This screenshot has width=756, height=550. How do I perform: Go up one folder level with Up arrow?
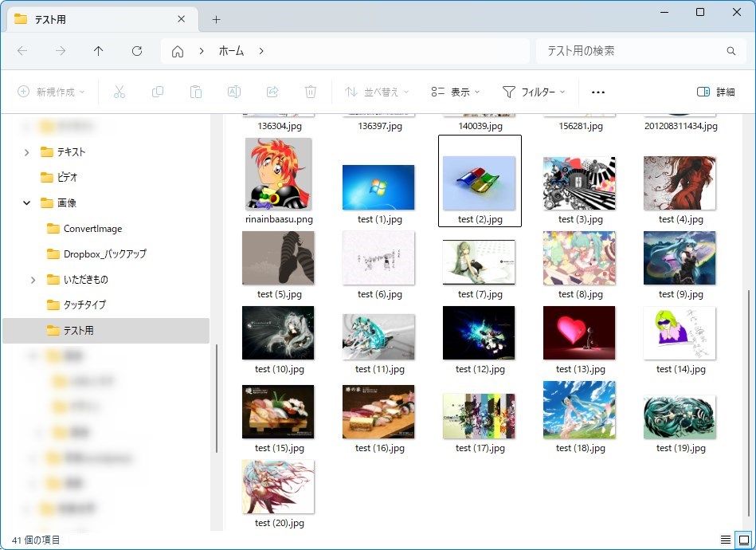[x=99, y=51]
